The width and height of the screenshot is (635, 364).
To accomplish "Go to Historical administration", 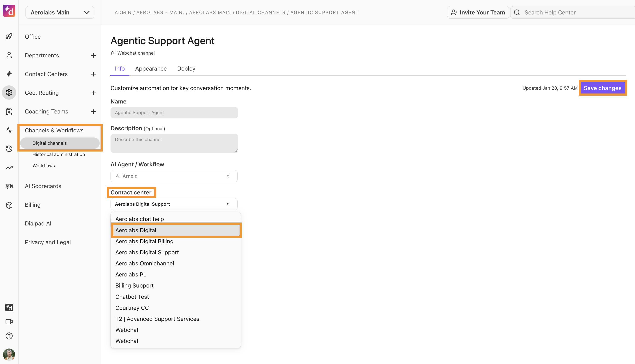I will 59,154.
